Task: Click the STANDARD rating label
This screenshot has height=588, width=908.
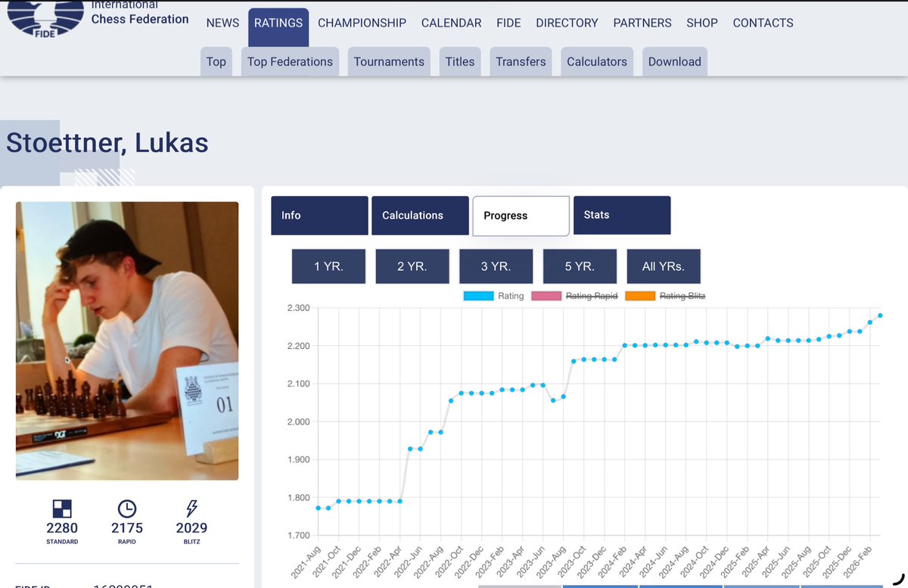Action: pos(62,542)
